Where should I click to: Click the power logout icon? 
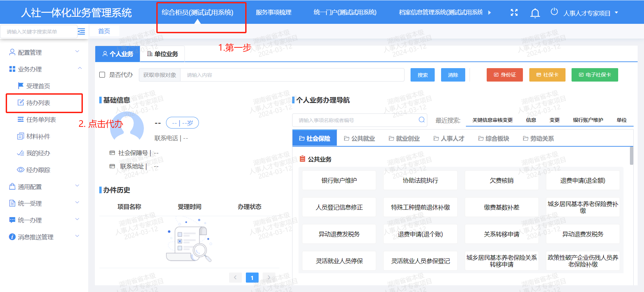pyautogui.click(x=554, y=12)
